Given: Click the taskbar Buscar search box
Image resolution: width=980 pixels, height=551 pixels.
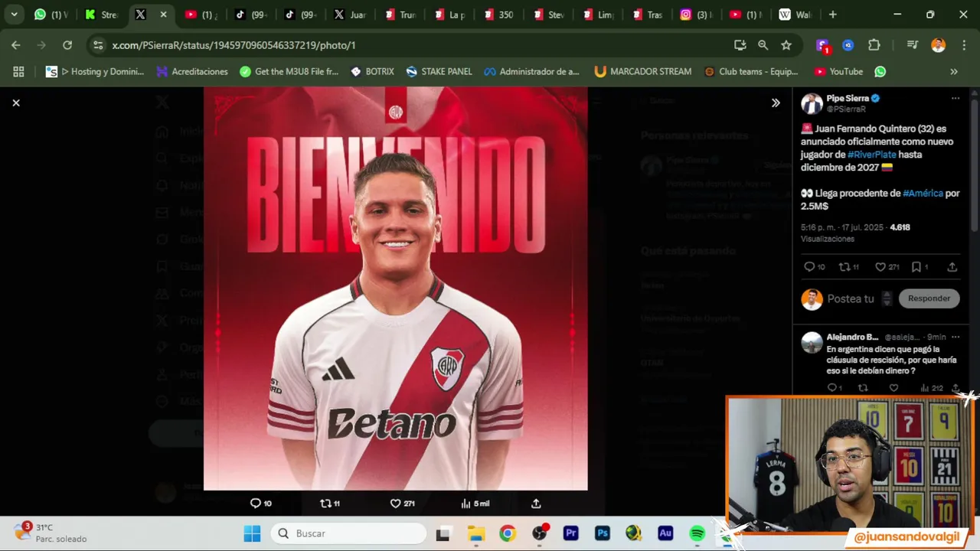Looking at the screenshot, I should 348,533.
